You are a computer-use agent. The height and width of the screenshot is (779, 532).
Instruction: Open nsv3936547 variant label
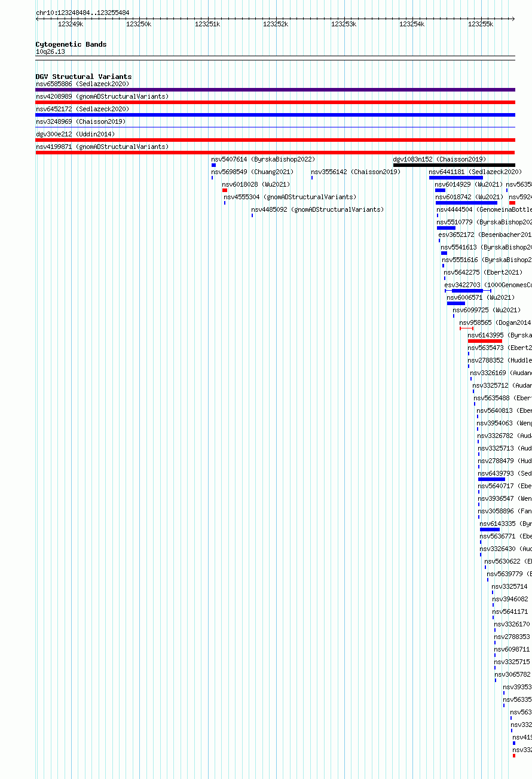tap(505, 498)
